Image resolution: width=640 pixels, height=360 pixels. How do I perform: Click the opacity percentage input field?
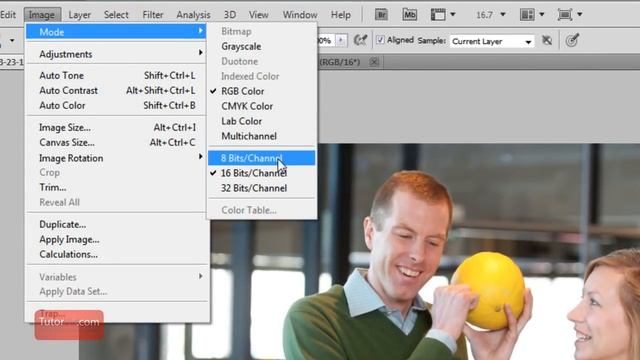[x=326, y=40]
